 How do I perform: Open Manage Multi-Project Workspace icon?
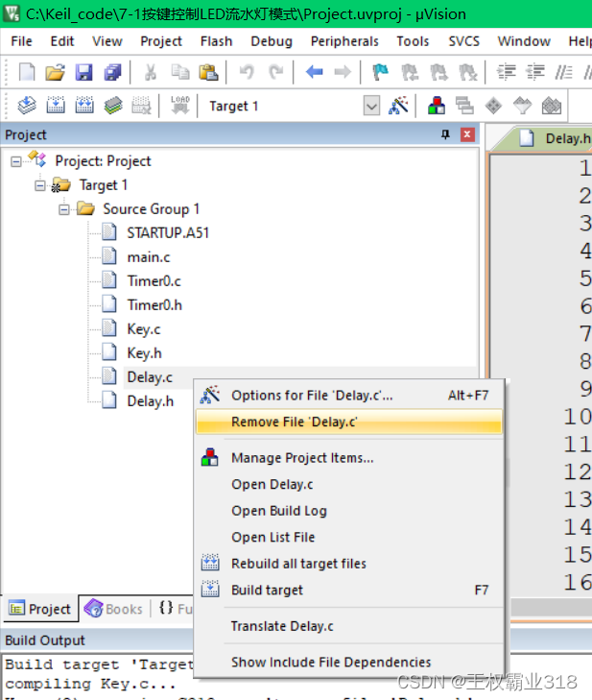click(x=464, y=106)
